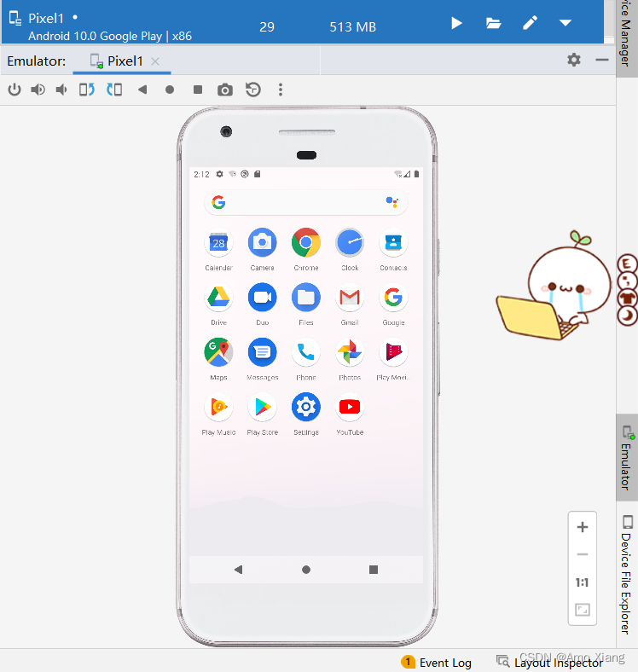The width and height of the screenshot is (638, 672).
Task: Open the emulator snapshots icon
Action: (253, 90)
